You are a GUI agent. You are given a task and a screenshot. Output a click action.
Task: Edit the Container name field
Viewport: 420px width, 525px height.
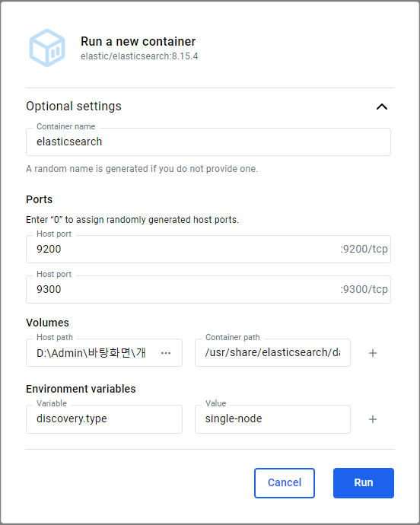click(208, 142)
